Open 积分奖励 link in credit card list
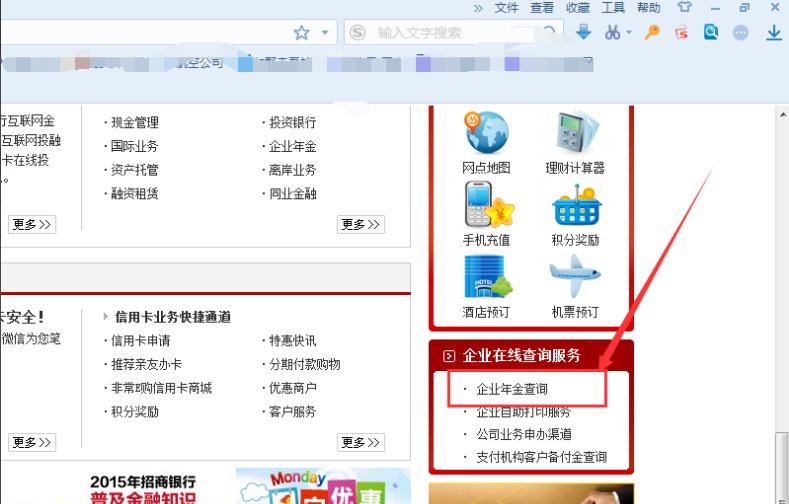The image size is (789, 504). click(x=134, y=412)
